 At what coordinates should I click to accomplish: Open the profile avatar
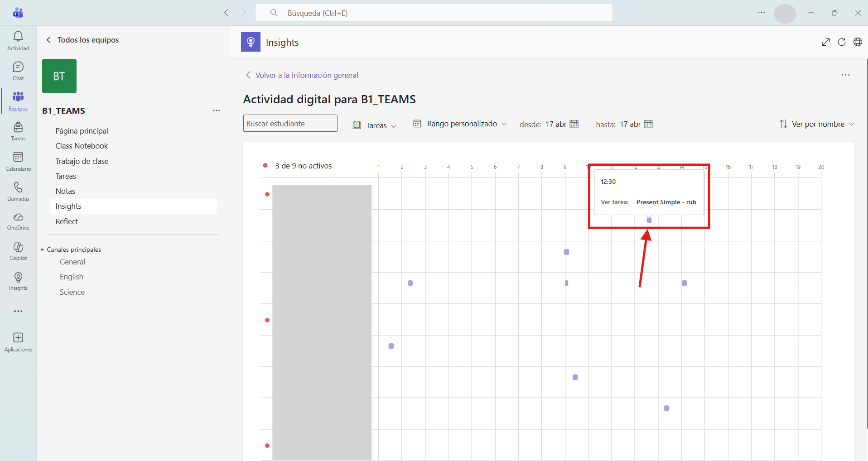pos(785,14)
